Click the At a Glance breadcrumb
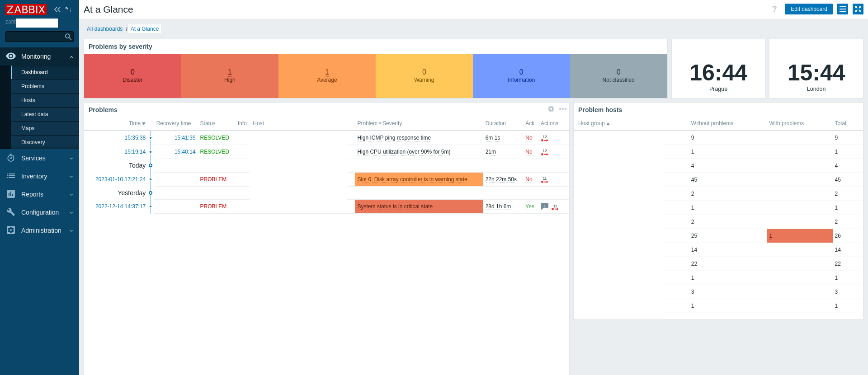The width and height of the screenshot is (868, 375). tap(145, 29)
